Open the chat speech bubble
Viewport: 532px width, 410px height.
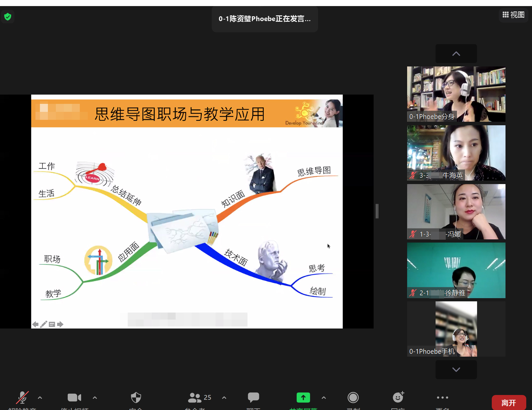pos(253,398)
